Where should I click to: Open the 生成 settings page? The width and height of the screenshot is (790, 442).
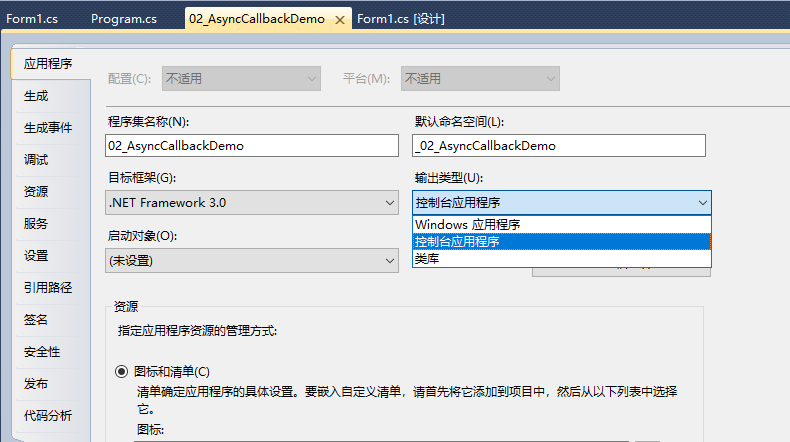pos(36,96)
